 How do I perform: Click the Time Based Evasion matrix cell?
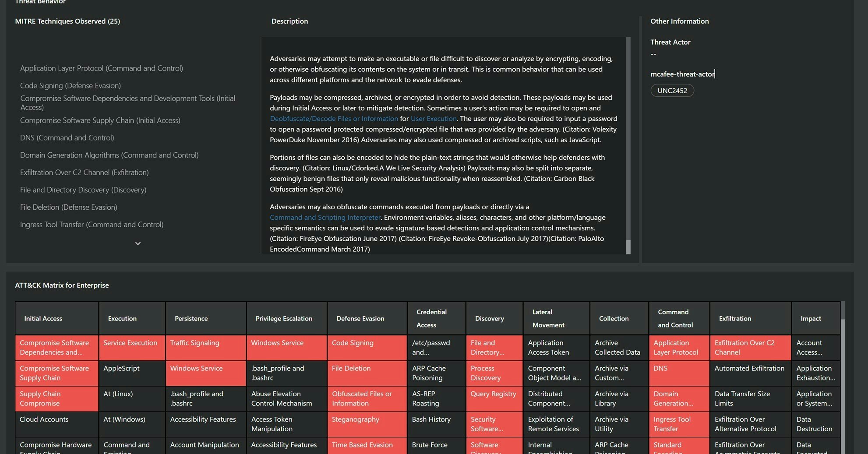coord(367,446)
